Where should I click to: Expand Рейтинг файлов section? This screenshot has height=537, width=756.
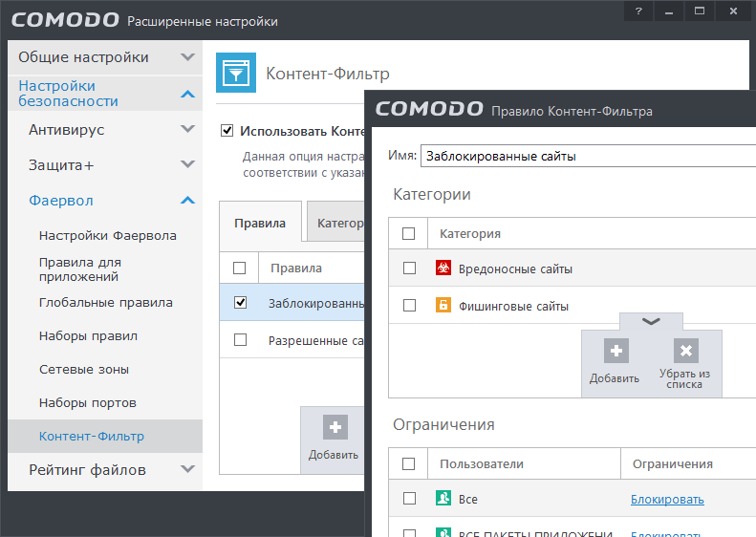(x=187, y=468)
